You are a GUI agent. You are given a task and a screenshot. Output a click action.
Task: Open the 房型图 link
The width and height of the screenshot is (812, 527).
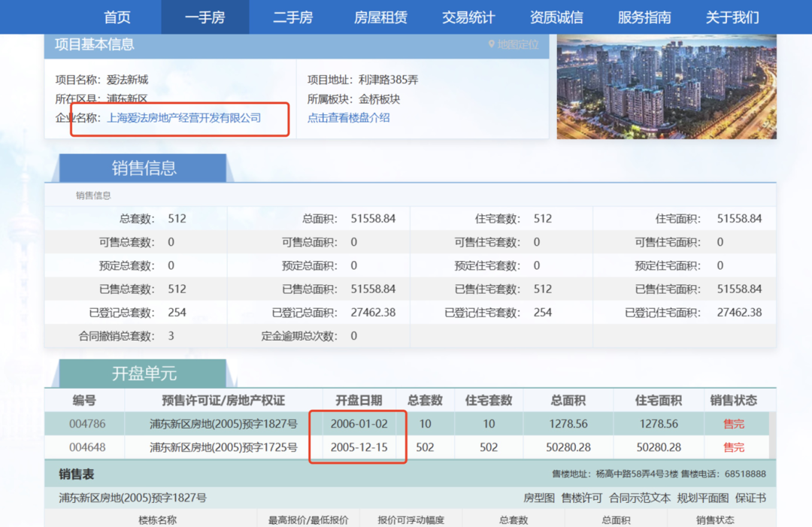coord(539,498)
